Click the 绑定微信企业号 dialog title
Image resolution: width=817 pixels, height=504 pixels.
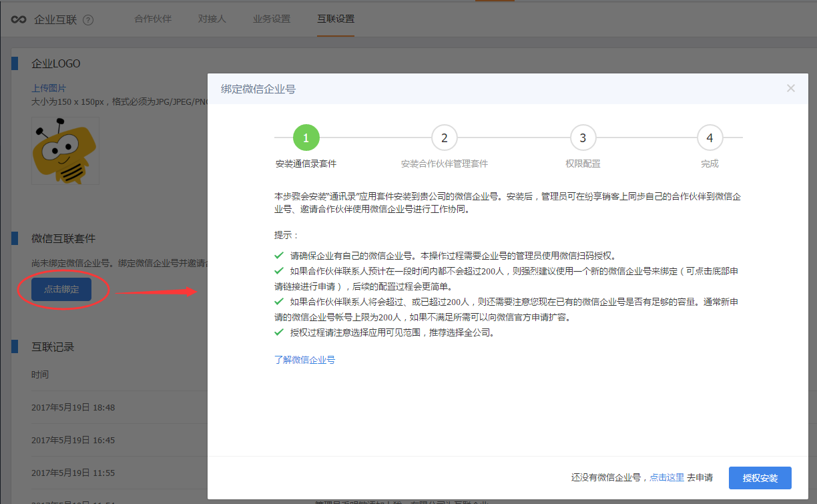pyautogui.click(x=258, y=88)
